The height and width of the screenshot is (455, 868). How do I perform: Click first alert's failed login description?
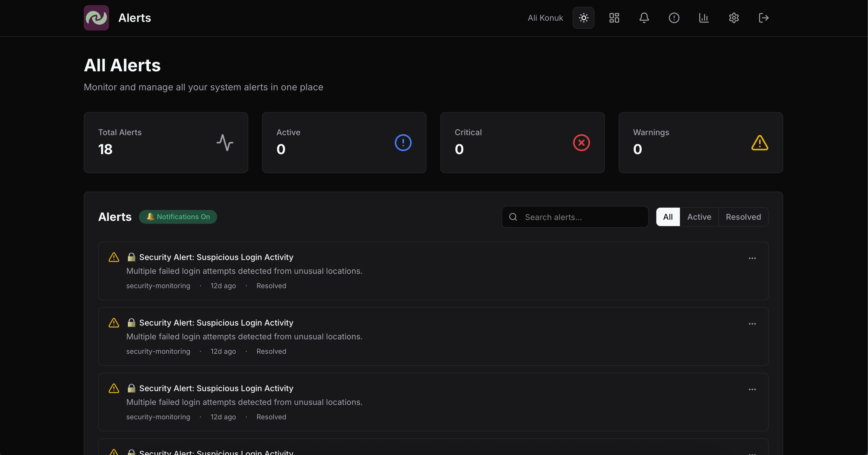coord(244,271)
